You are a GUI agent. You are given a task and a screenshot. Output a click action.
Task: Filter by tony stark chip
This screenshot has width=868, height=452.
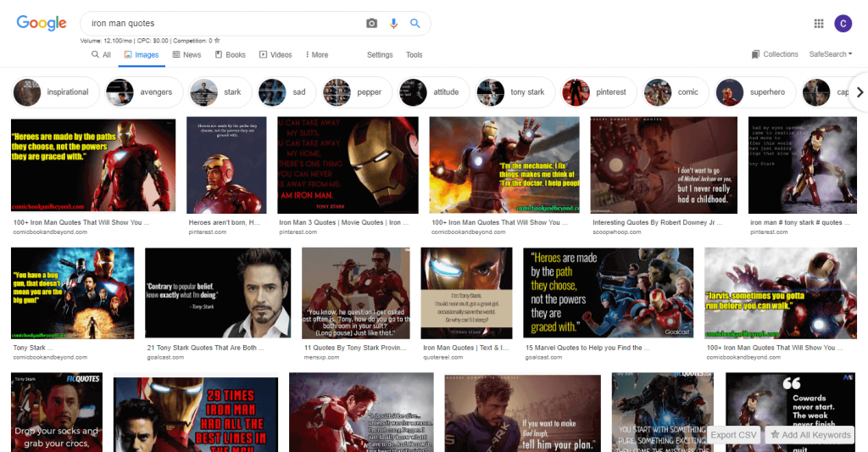point(515,92)
